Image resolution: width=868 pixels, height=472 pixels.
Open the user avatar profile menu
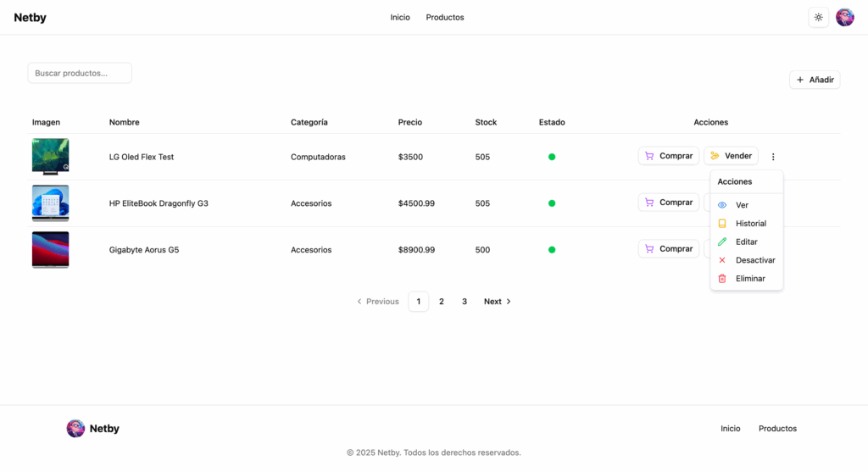(844, 17)
